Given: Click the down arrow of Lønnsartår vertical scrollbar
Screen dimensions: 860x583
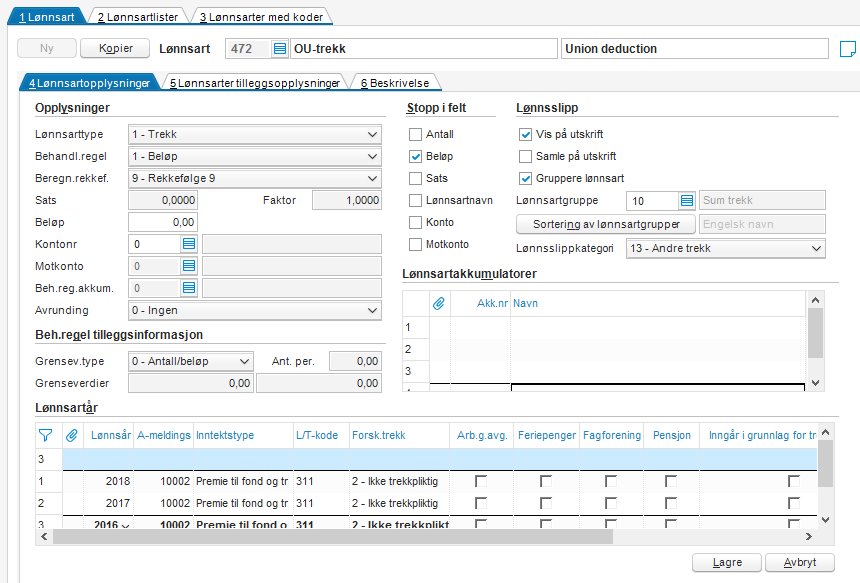Looking at the screenshot, I should 825,519.
